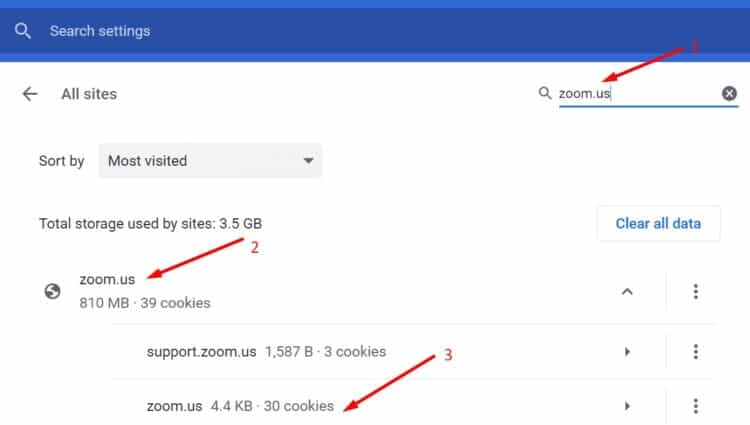The image size is (750, 425).
Task: Click the Total storage used by sites text
Action: tap(150, 223)
